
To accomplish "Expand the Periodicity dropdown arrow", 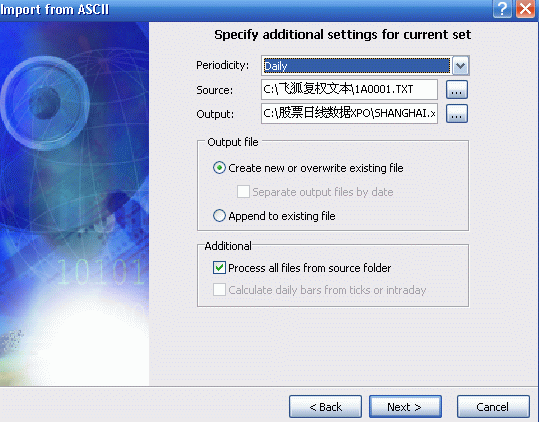I will (x=460, y=66).
